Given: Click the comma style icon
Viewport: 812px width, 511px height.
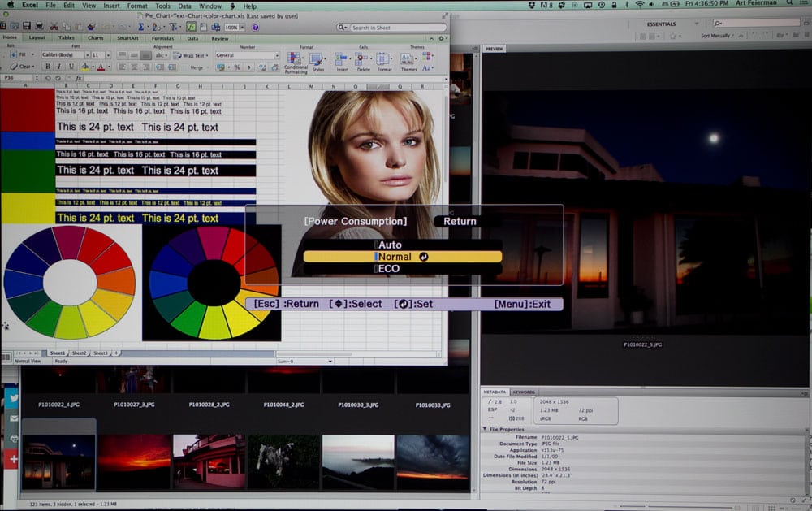Looking at the screenshot, I should point(248,67).
